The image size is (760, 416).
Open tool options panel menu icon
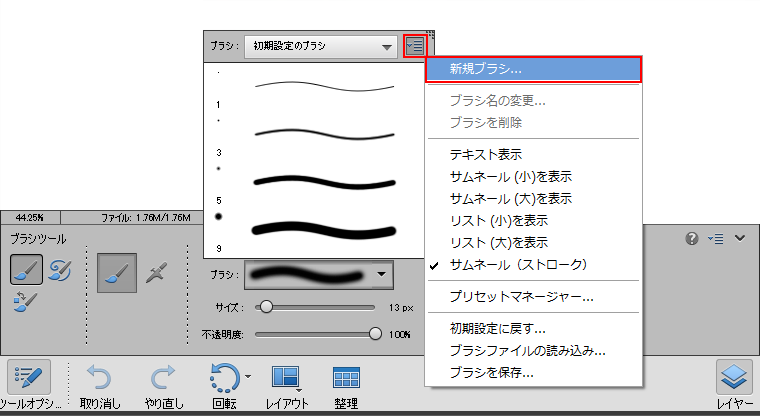[x=715, y=239]
